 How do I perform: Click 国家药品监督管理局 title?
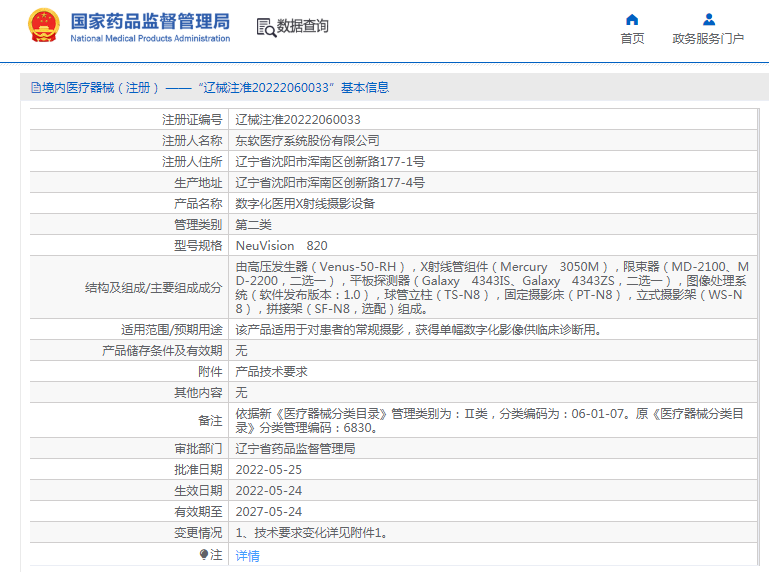tap(150, 22)
